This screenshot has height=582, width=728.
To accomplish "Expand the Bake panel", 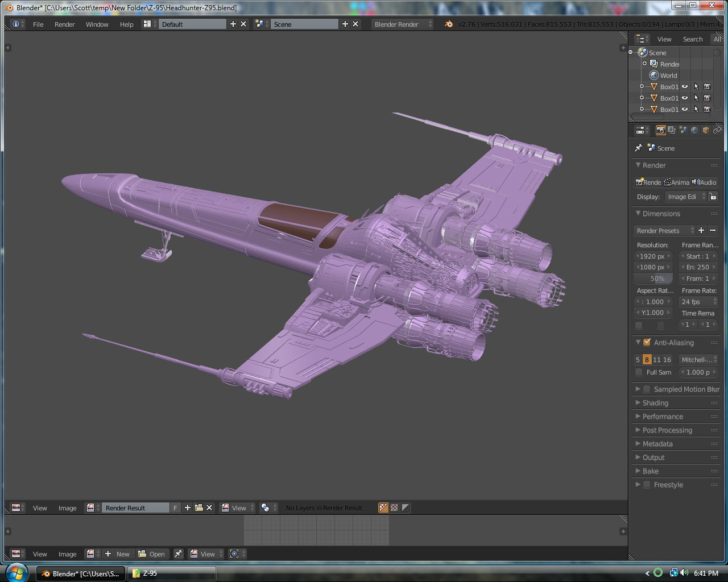I will (x=651, y=471).
